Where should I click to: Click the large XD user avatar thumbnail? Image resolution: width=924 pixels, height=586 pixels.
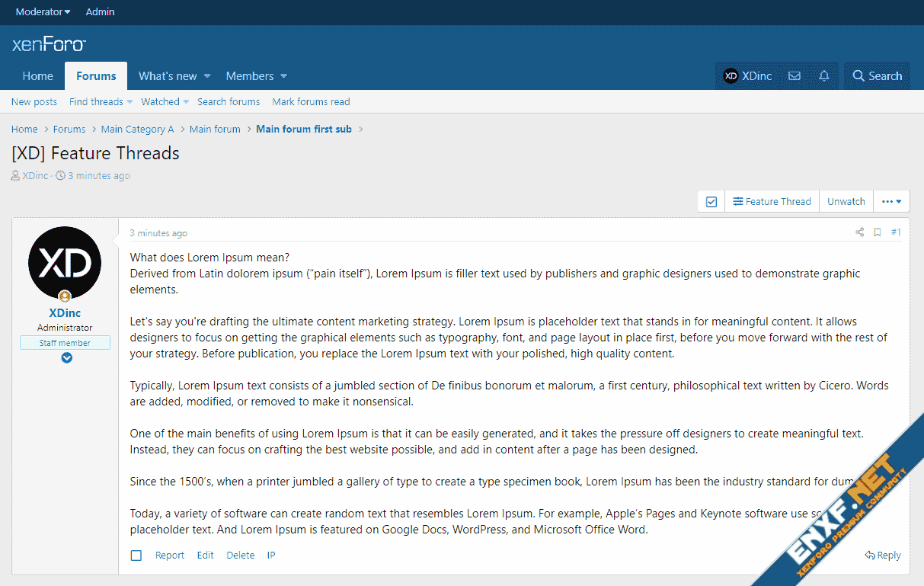pyautogui.click(x=65, y=263)
